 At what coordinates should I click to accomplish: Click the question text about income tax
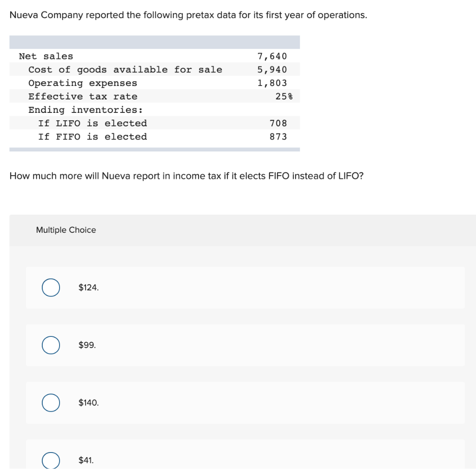click(186, 176)
